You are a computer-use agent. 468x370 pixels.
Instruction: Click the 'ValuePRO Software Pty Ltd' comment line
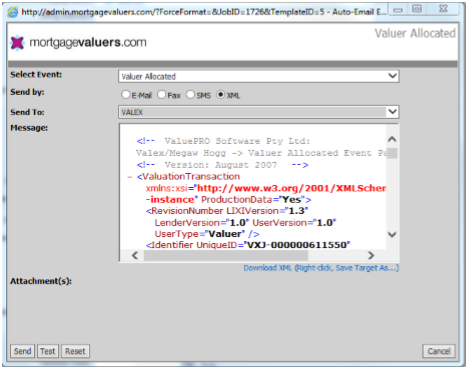(x=223, y=141)
